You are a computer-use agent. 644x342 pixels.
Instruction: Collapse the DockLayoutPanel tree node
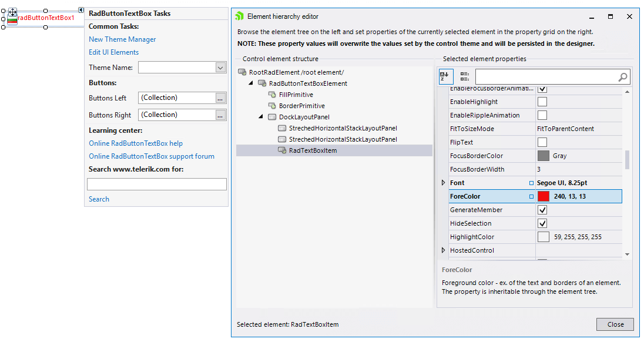tap(261, 117)
